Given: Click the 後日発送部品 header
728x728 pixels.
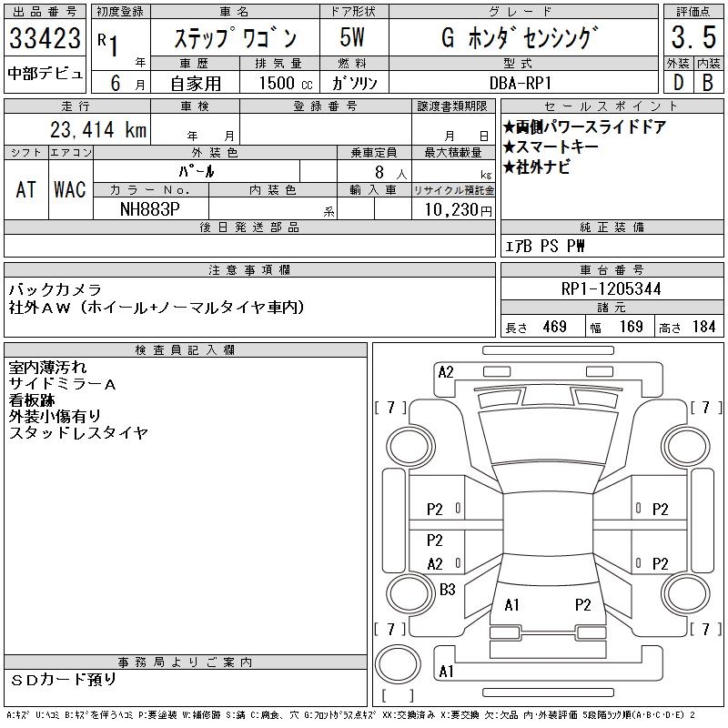Looking at the screenshot, I should [249, 227].
